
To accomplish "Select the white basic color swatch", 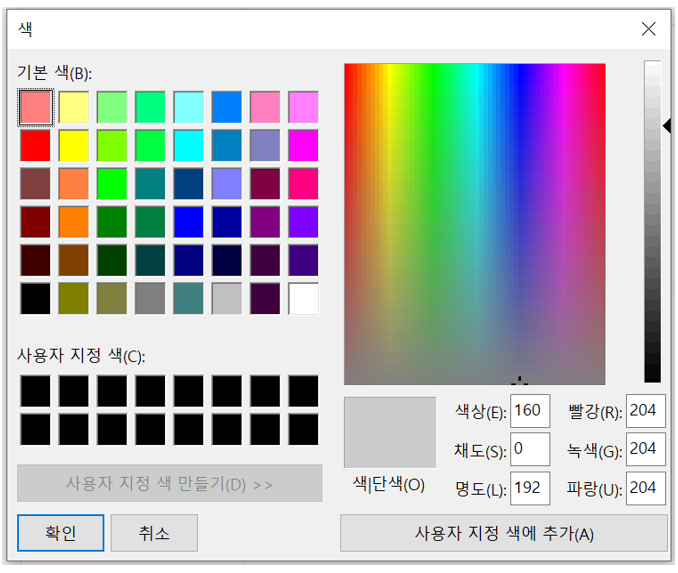I will [x=304, y=298].
